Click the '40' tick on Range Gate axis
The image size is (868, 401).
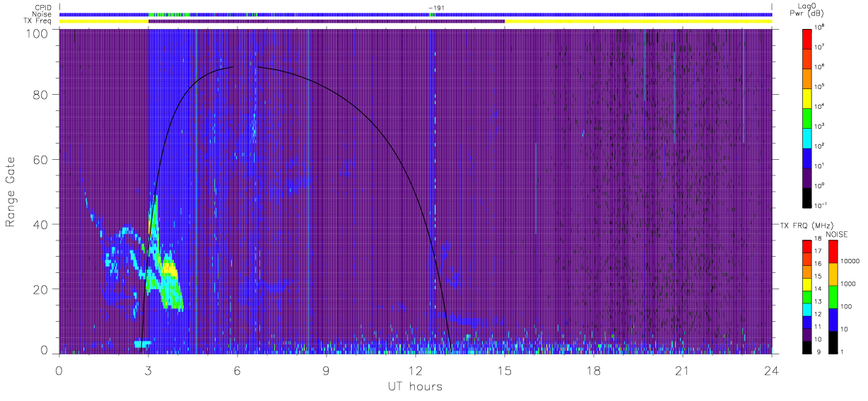[41, 224]
